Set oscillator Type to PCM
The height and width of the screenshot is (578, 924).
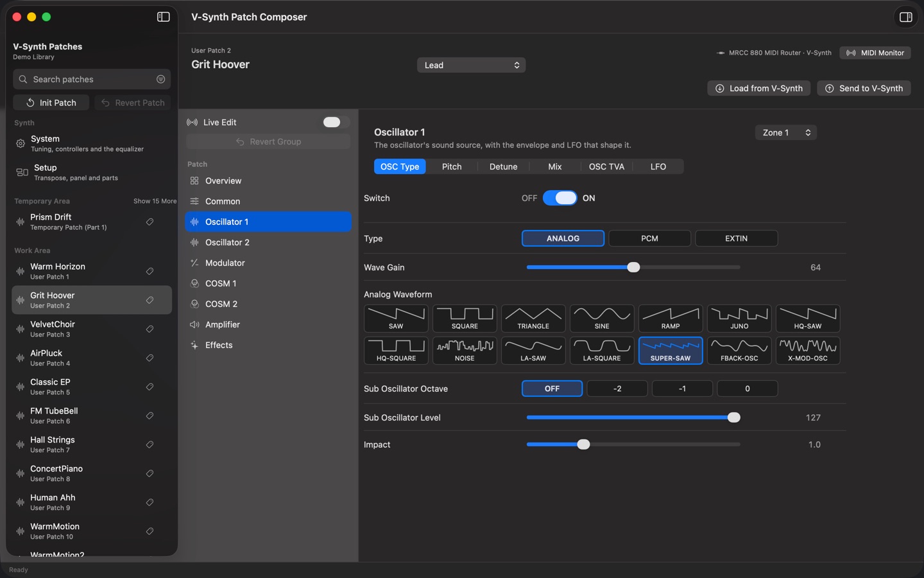click(x=649, y=238)
